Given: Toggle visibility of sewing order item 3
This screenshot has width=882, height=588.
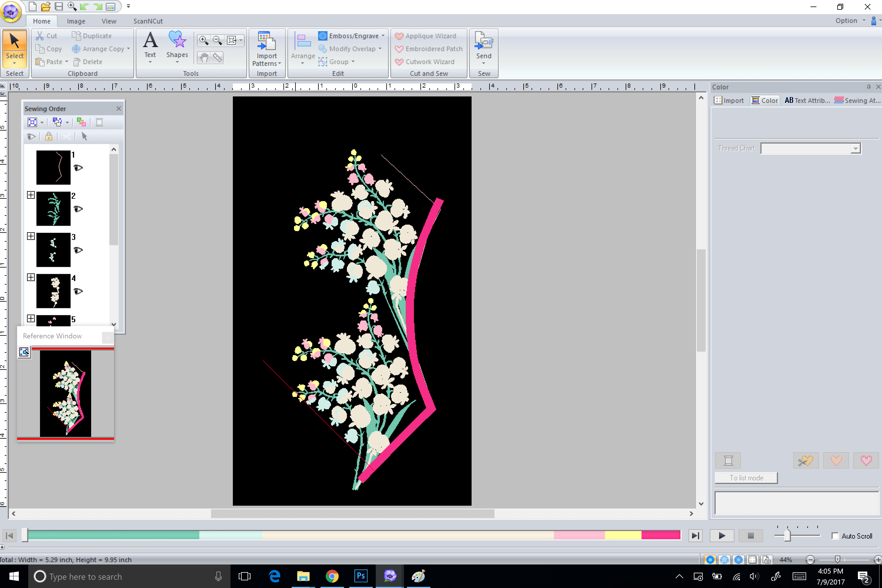Looking at the screenshot, I should (78, 250).
